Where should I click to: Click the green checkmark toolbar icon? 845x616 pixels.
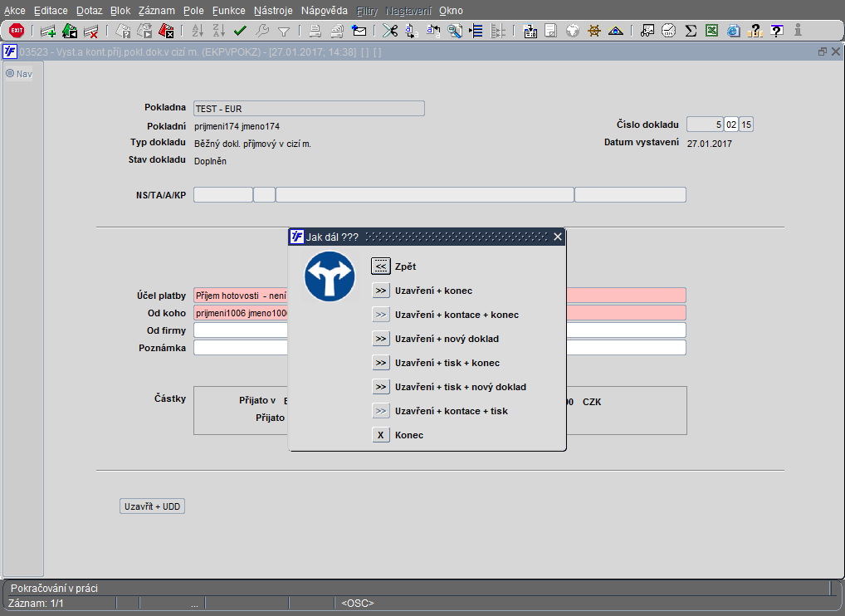(240, 32)
